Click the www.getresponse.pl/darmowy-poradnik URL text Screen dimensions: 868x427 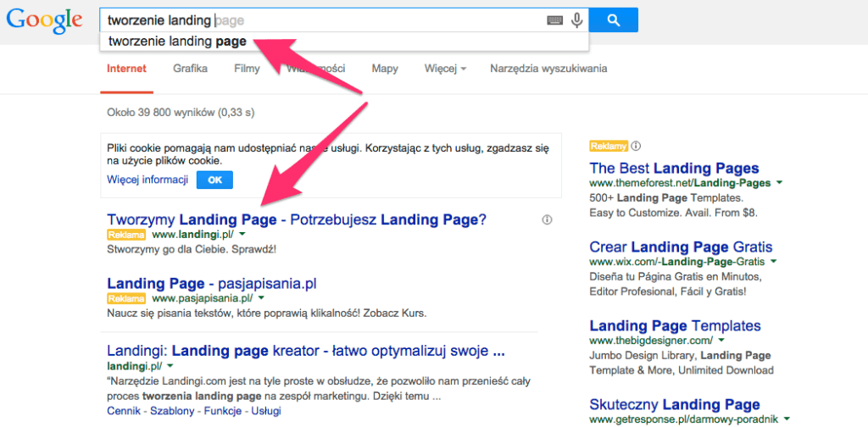[x=684, y=419]
